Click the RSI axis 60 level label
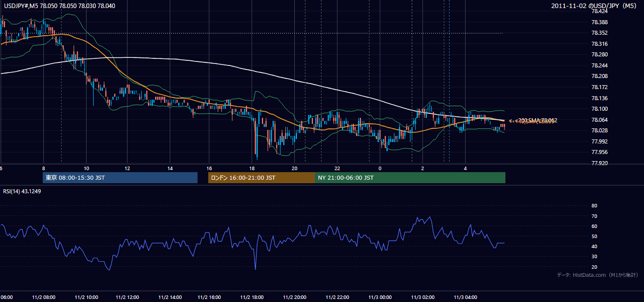Image resolution: width=644 pixels, height=302 pixels. [x=594, y=226]
